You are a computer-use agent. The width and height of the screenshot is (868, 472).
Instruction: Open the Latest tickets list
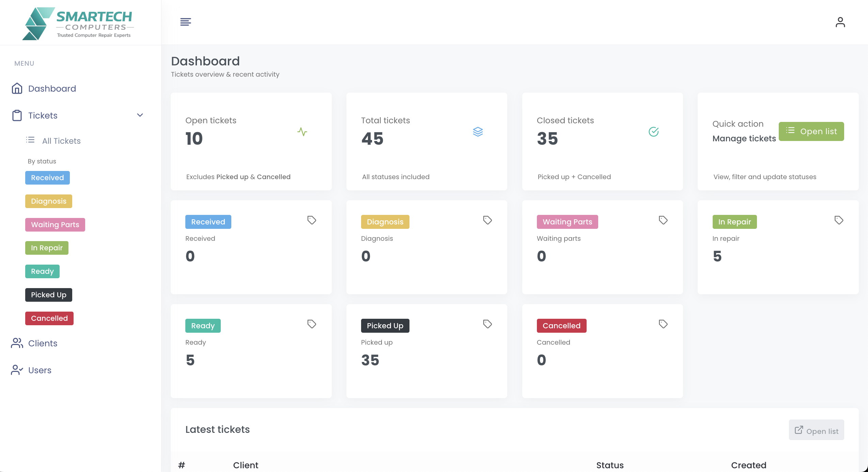(x=816, y=430)
